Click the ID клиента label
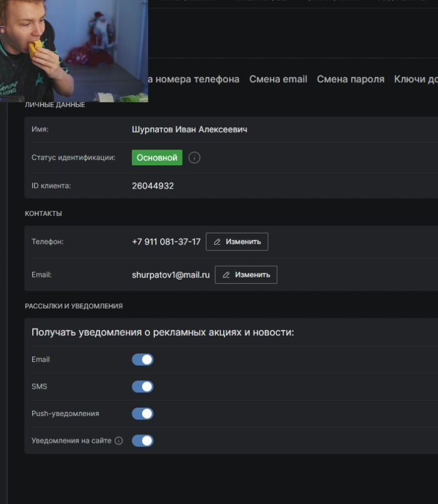This screenshot has width=438, height=504. (51, 186)
